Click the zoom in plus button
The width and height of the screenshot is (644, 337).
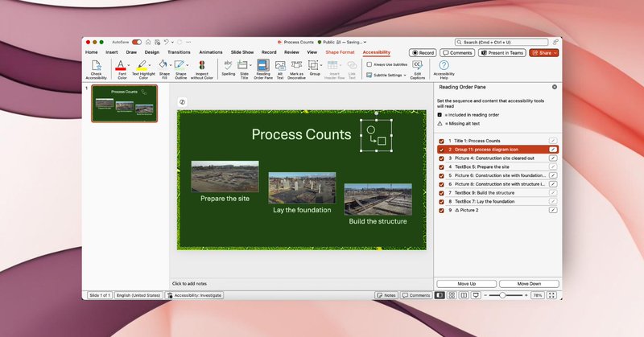(526, 295)
